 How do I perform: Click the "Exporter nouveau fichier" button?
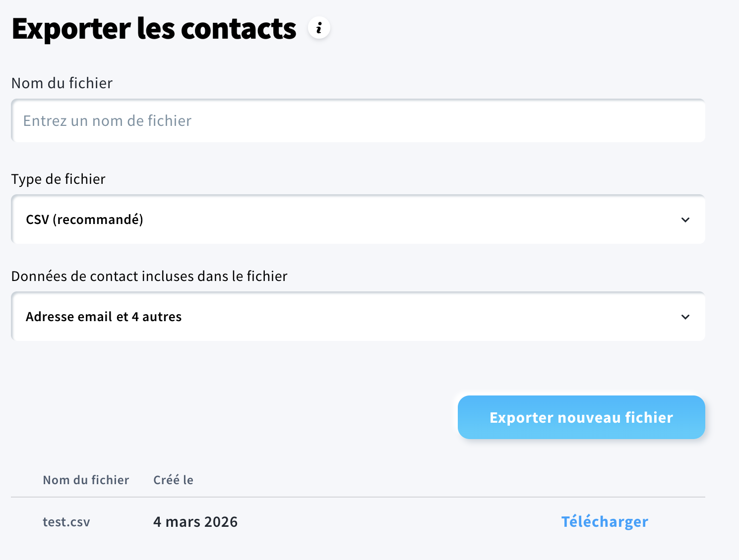tap(581, 417)
